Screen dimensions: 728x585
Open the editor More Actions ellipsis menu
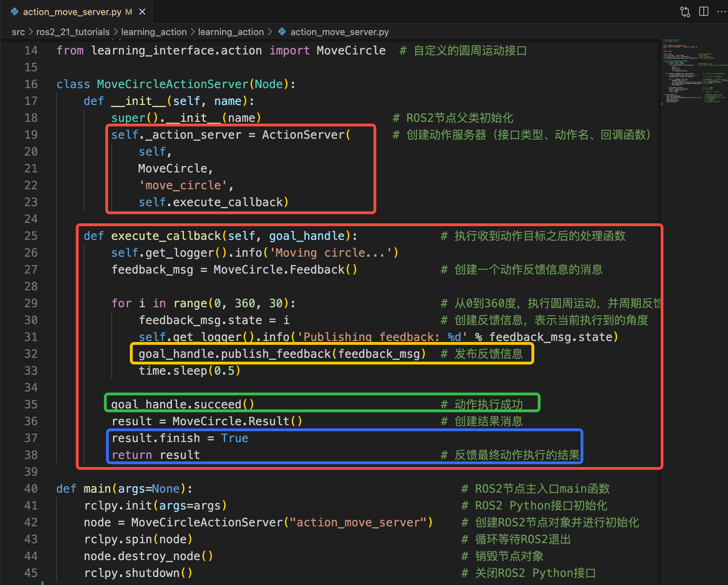point(721,12)
